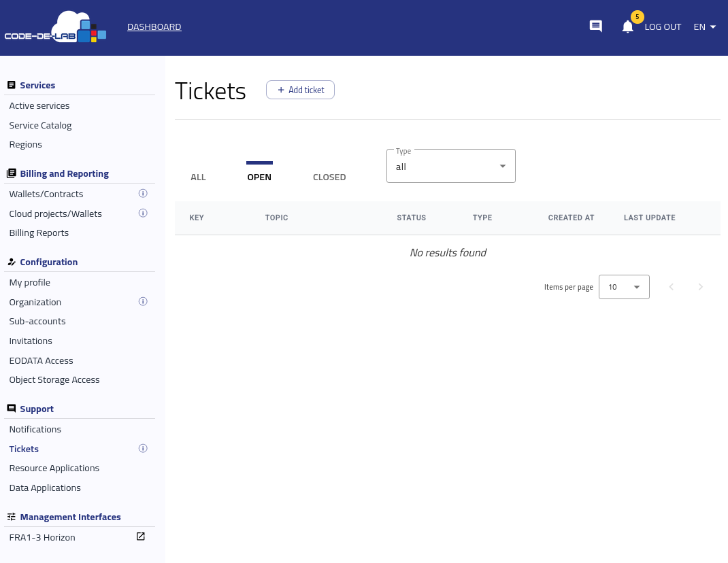Click the TOPIC column header

tap(276, 218)
